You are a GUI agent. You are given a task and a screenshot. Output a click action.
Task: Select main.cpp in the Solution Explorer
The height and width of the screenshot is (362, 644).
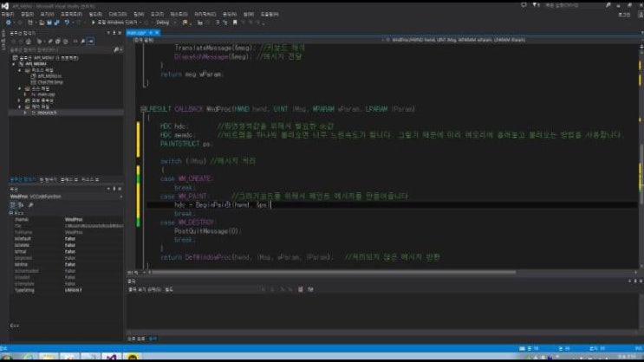[41, 93]
